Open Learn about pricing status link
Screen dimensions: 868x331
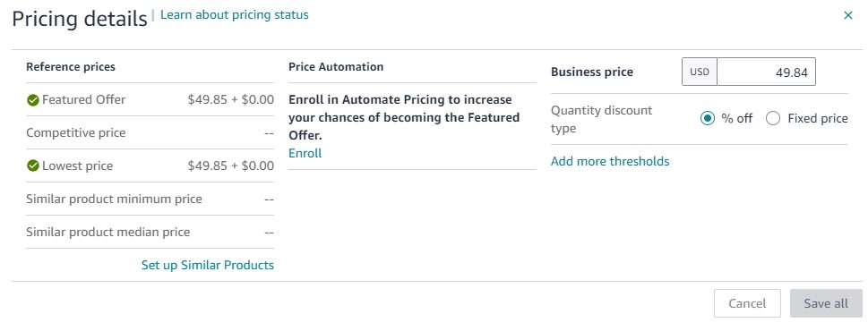(234, 15)
